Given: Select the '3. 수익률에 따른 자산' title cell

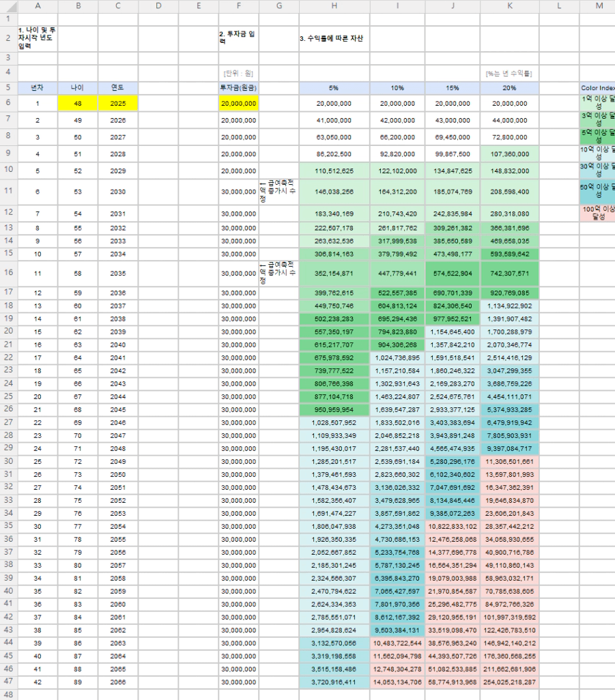Looking at the screenshot, I should [x=334, y=39].
